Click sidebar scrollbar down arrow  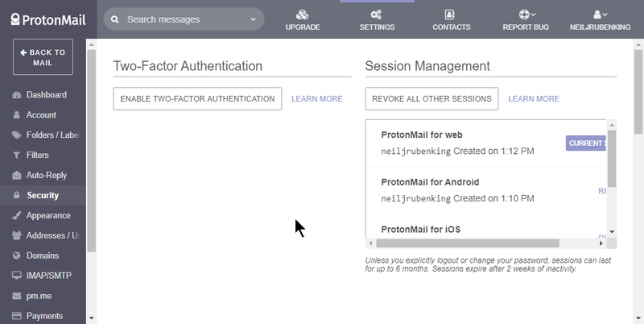point(91,318)
